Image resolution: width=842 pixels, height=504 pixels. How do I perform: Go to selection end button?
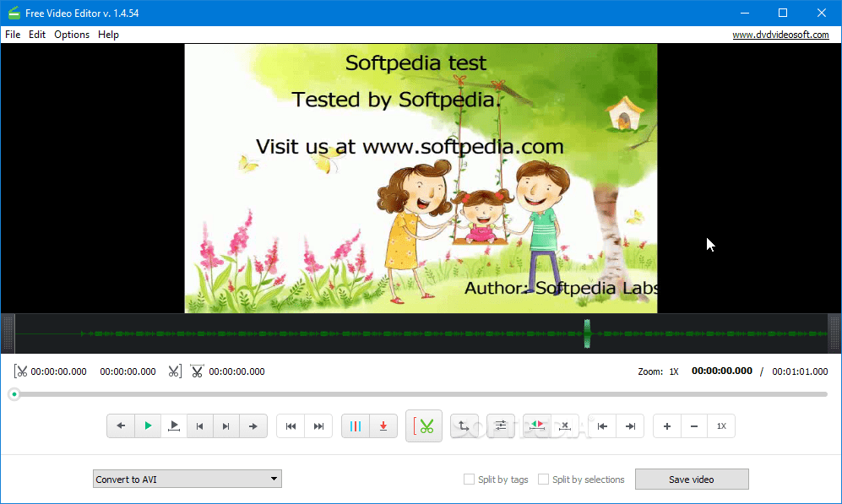[630, 426]
